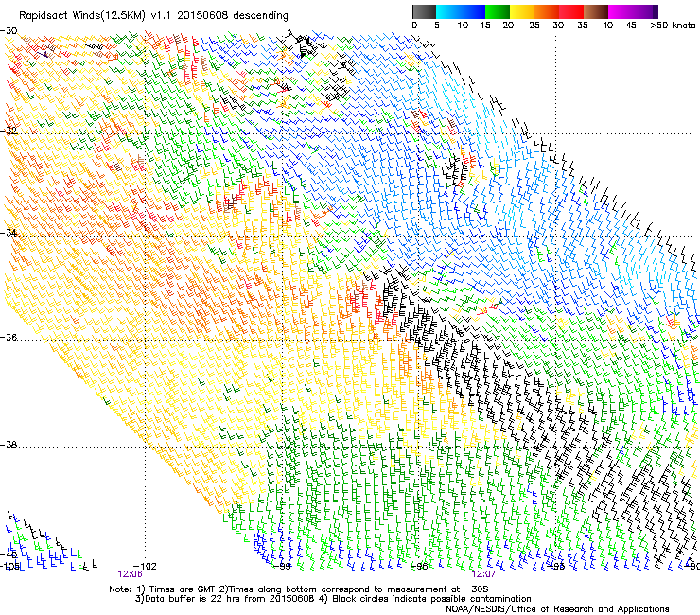Click the purple 12:06 time label
This screenshot has width=700, height=615.
tap(130, 574)
